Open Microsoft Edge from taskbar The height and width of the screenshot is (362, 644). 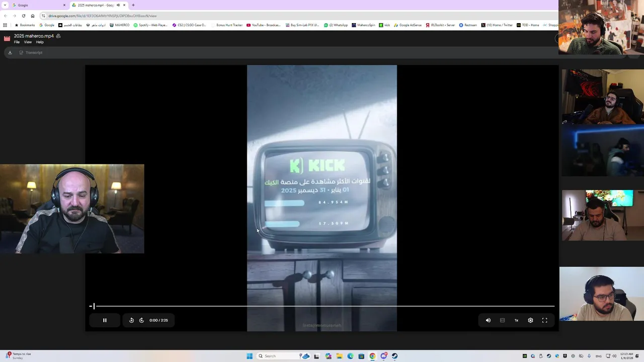pos(350,356)
